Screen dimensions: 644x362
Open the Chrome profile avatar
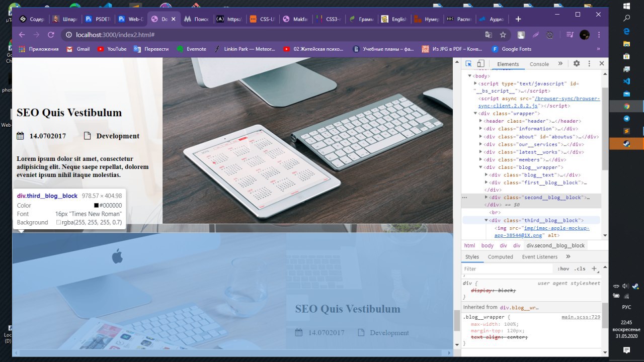click(x=585, y=35)
